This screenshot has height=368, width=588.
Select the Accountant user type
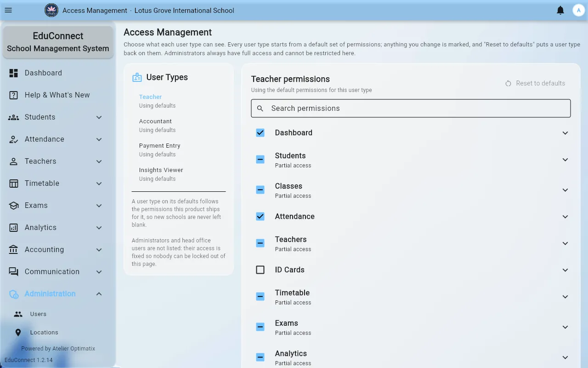click(179, 126)
